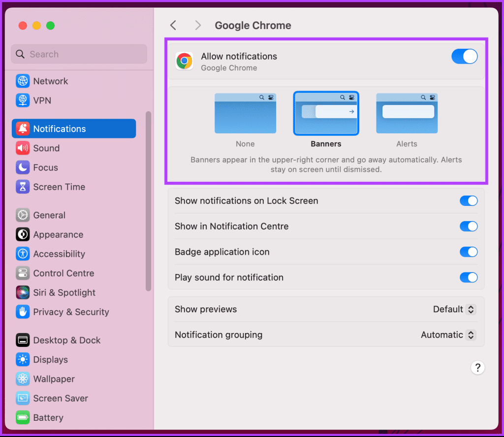Change Notification grouping from Automatic

pos(447,335)
